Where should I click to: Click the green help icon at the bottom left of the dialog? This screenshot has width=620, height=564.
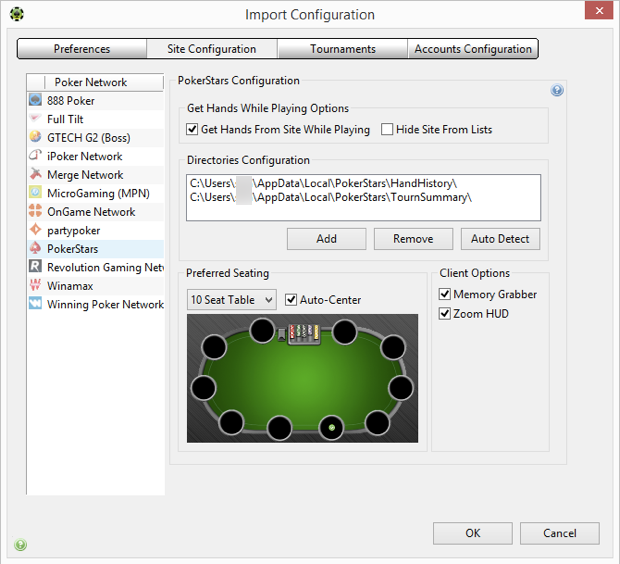click(x=21, y=545)
